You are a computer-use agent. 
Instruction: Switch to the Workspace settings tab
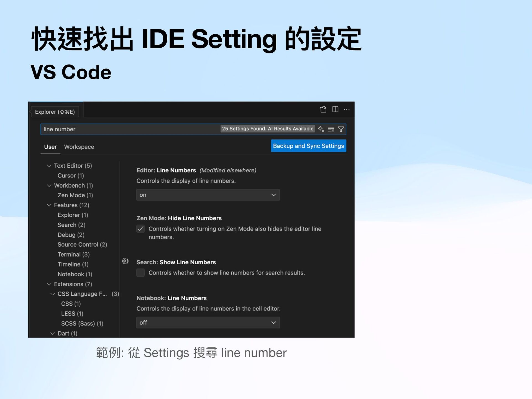(x=79, y=147)
